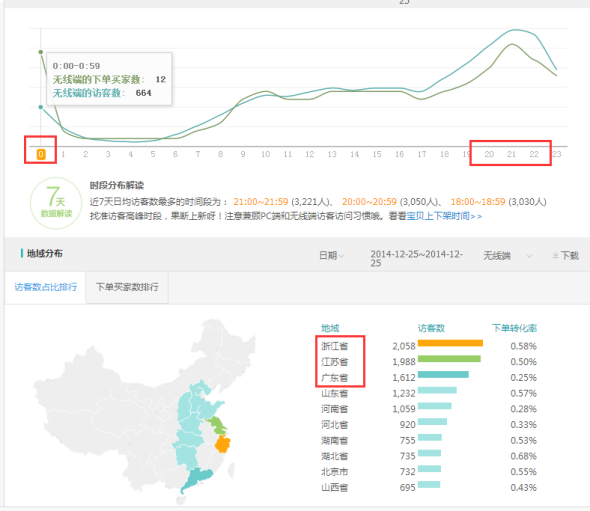Viewport: 590px width, 511px height.
Task: Select the highlighted hour 0 marker
Action: pyautogui.click(x=41, y=154)
